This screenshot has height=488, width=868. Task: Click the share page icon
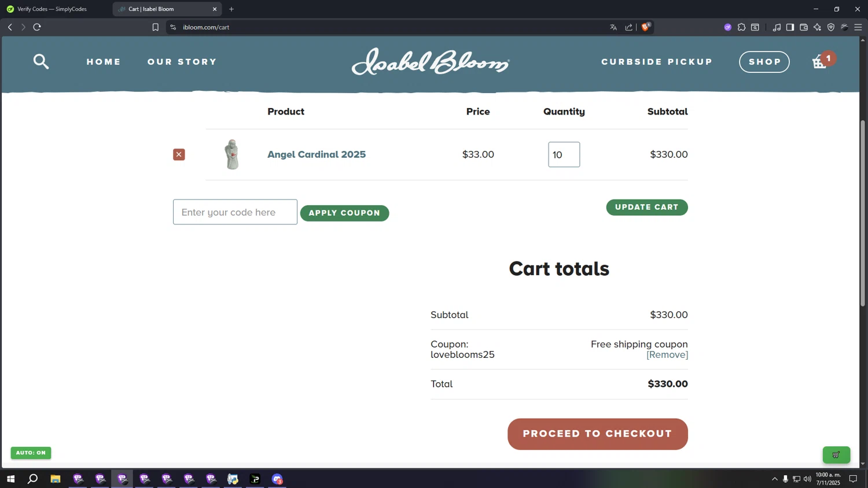628,27
